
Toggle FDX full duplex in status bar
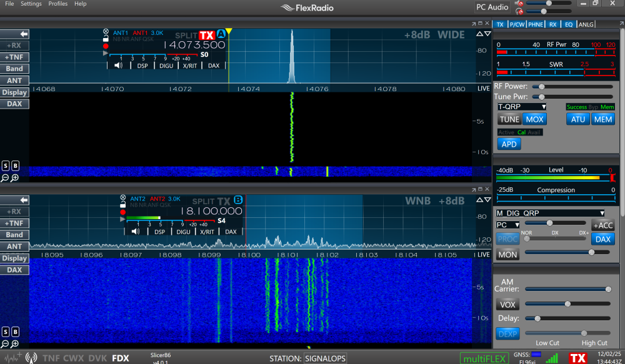(121, 358)
